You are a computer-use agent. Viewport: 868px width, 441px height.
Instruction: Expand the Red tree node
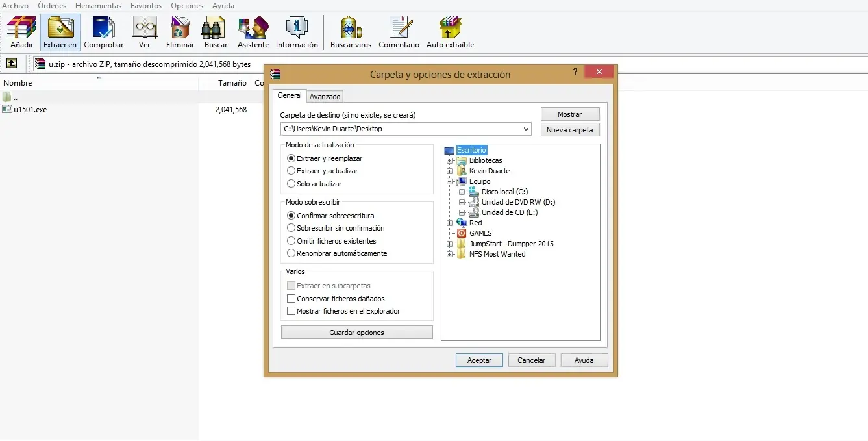coord(449,223)
